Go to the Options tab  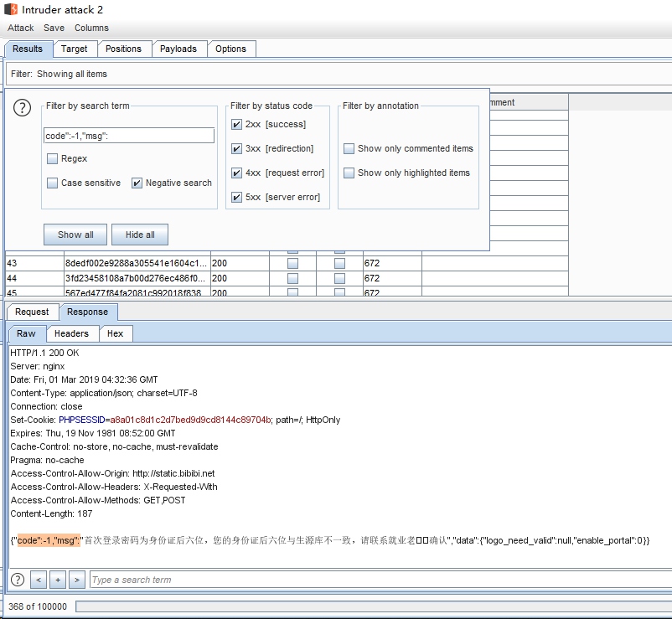click(x=231, y=49)
